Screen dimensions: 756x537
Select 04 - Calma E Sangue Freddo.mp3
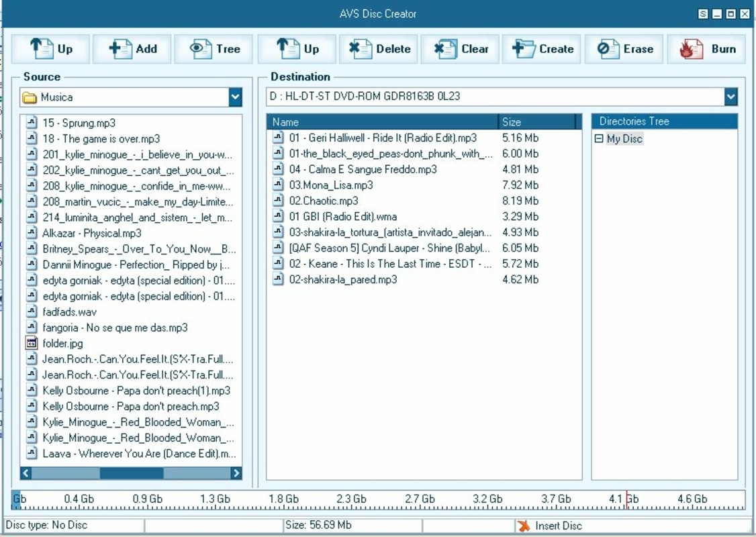click(363, 169)
